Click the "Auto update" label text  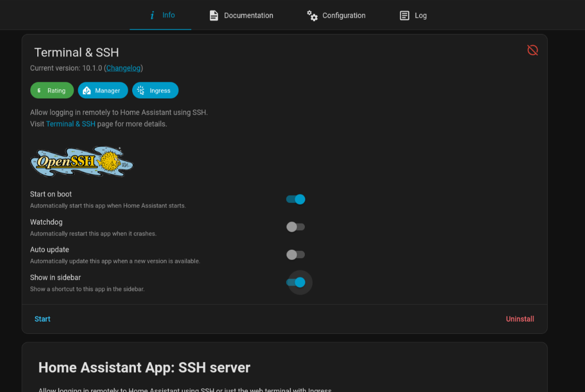point(50,249)
